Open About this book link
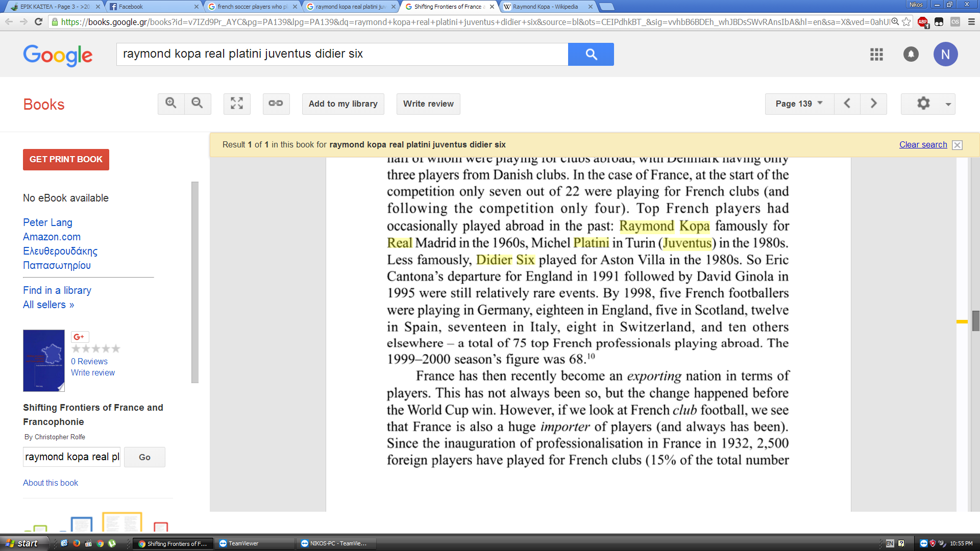Viewport: 980px width, 551px height. 51,483
